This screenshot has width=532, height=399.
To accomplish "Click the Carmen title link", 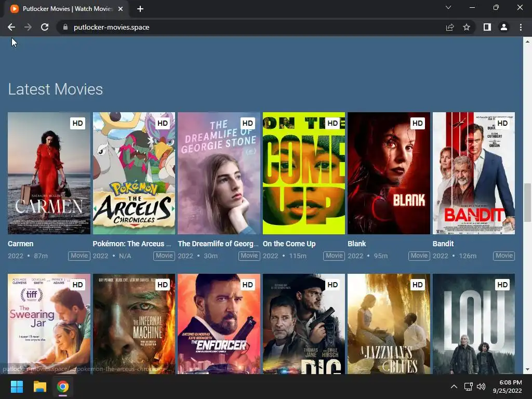I will 21,244.
